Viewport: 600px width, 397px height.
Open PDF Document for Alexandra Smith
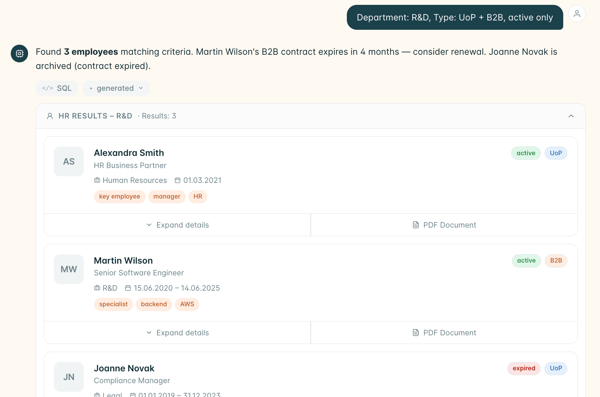[444, 225]
